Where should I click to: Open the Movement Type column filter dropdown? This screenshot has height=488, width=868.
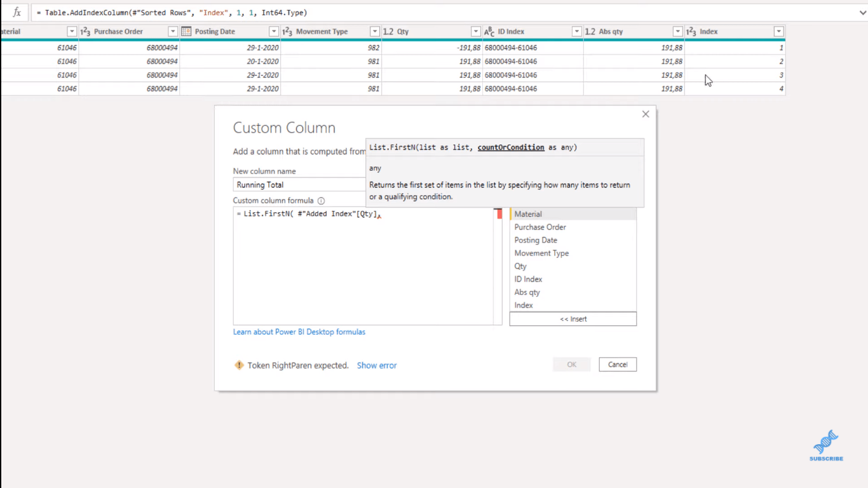pos(375,31)
